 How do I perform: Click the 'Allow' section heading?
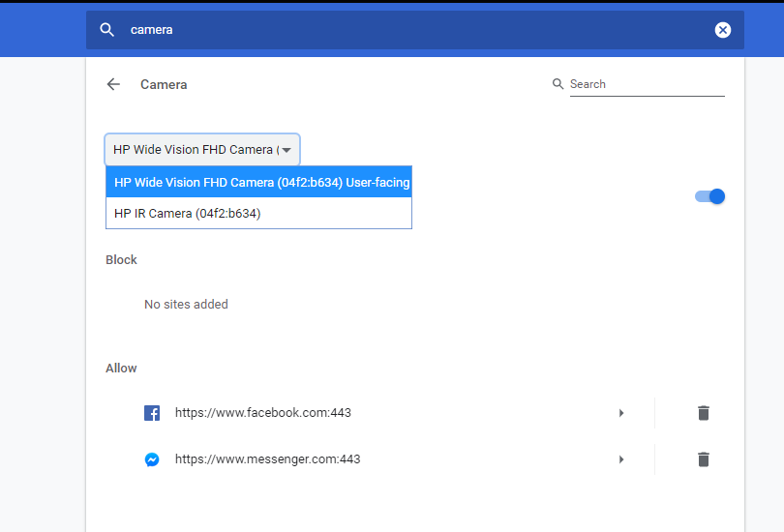point(121,369)
